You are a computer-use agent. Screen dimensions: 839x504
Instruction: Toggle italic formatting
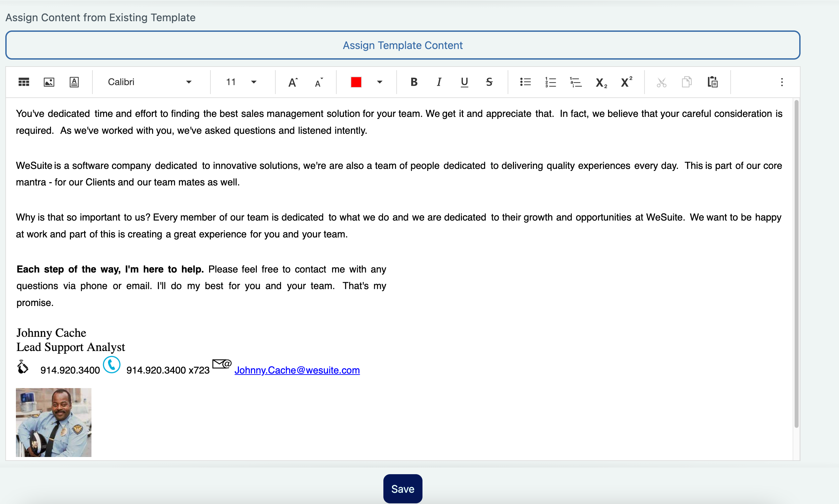point(439,82)
